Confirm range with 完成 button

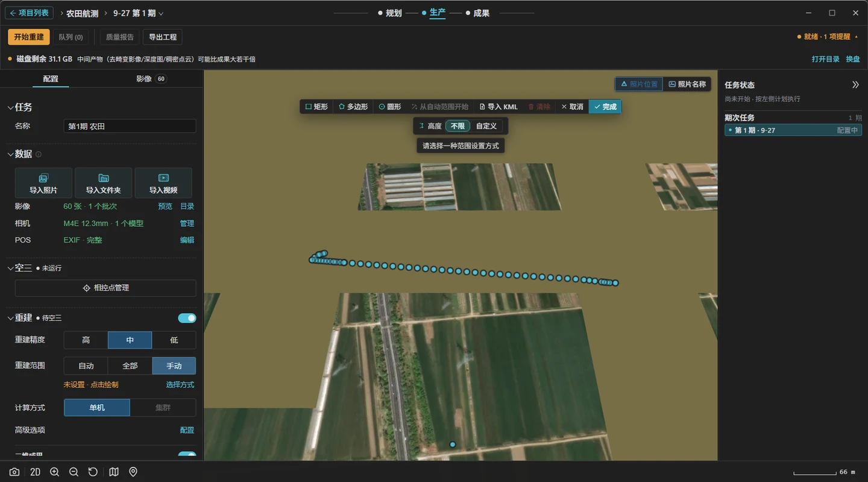coord(605,107)
